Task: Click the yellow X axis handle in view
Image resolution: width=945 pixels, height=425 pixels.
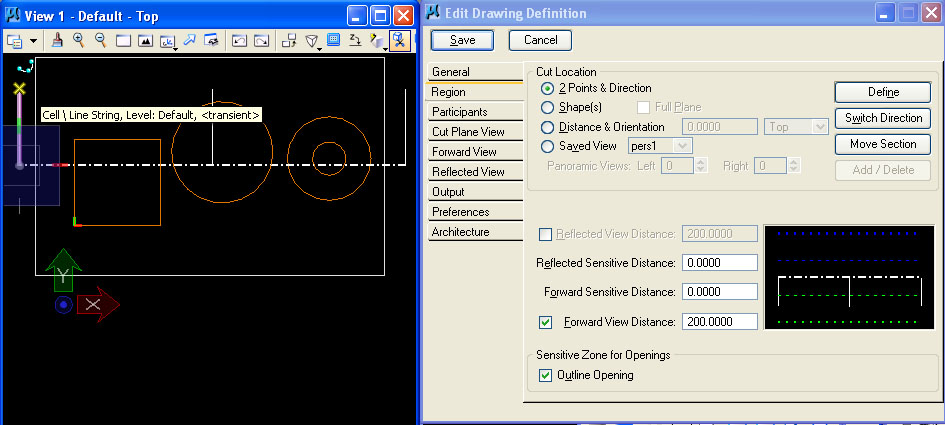Action: [20, 89]
